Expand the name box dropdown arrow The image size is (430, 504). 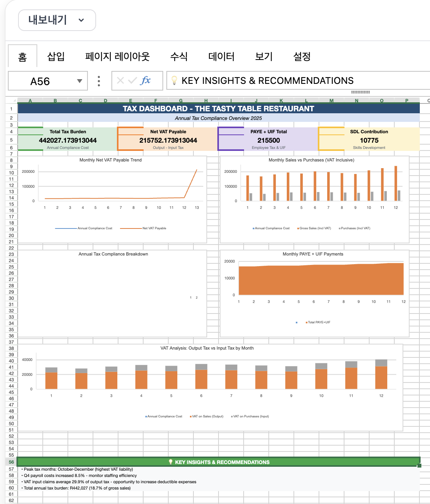click(80, 81)
